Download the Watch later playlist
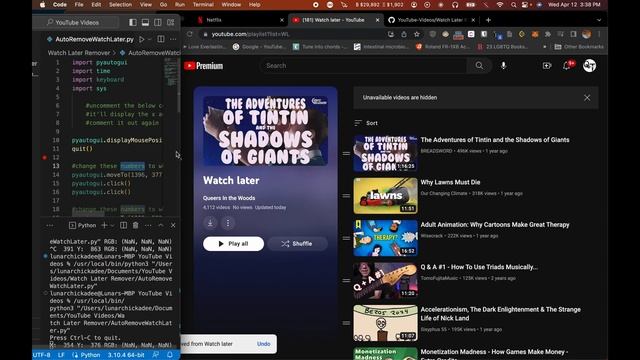The image size is (640, 360). [x=210, y=223]
